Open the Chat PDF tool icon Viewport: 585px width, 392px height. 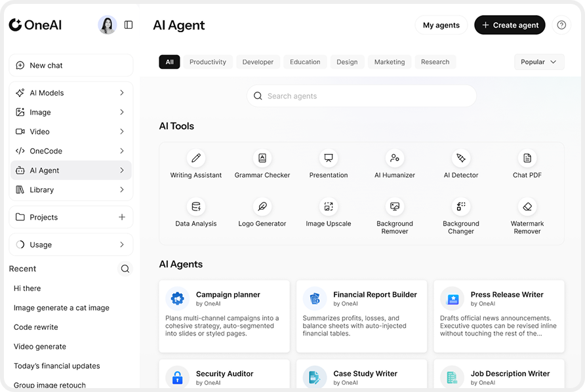(x=527, y=158)
